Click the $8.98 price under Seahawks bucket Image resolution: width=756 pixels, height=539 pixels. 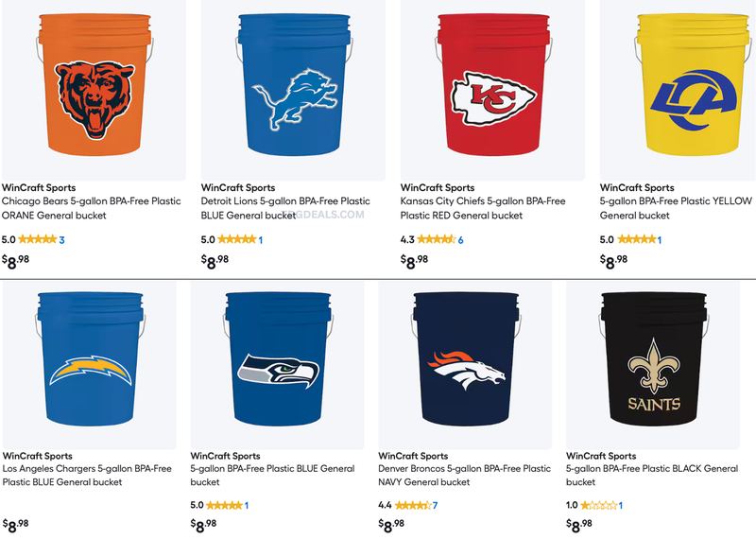tap(203, 525)
